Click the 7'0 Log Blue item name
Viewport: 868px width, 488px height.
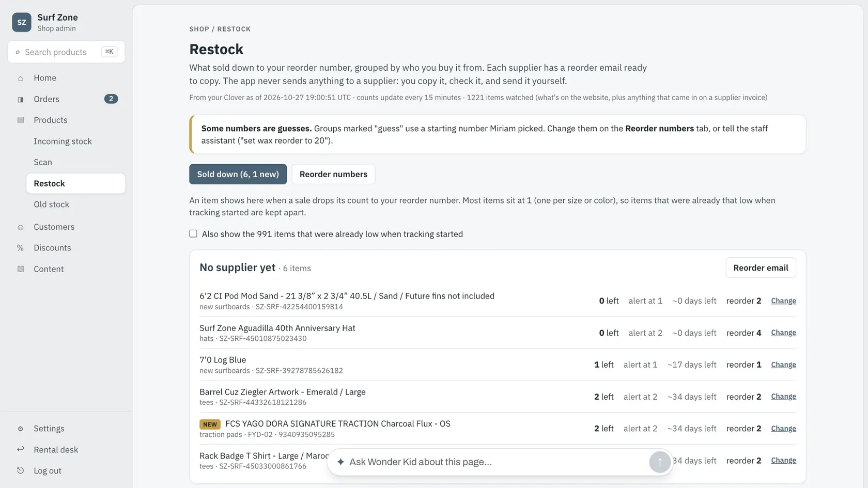pos(223,360)
